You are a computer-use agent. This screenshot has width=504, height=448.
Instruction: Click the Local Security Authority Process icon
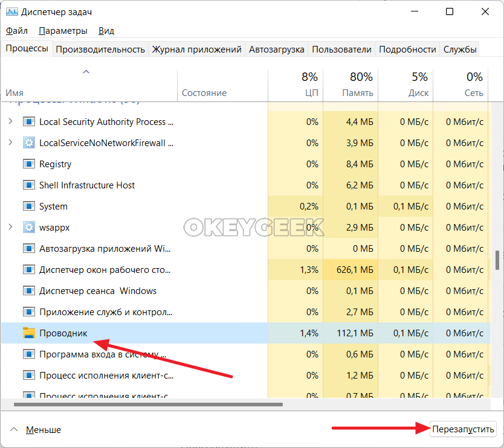(x=29, y=122)
